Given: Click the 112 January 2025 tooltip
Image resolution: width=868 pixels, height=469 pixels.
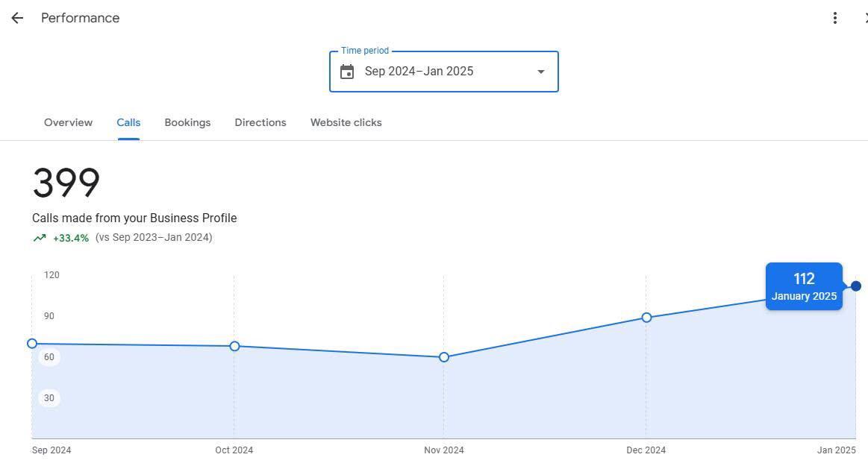Looking at the screenshot, I should 804,286.
